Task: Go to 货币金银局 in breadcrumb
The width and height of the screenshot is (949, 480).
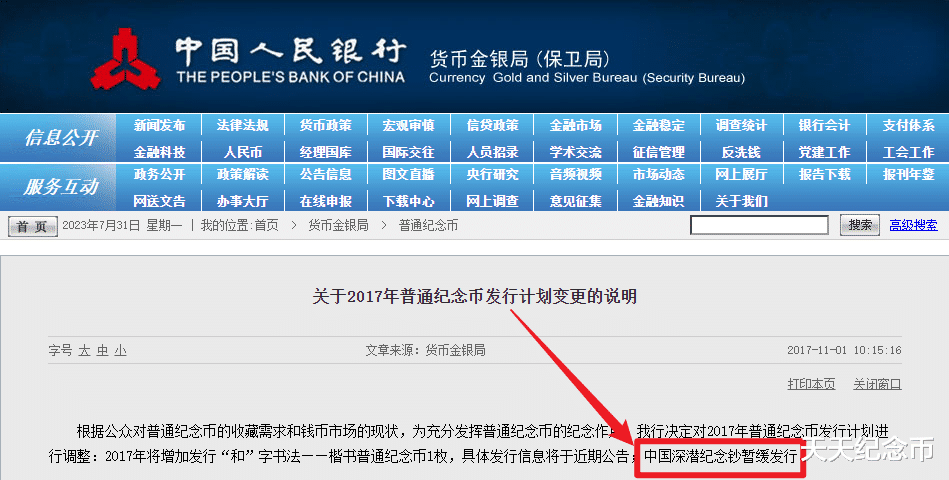Action: coord(338,226)
